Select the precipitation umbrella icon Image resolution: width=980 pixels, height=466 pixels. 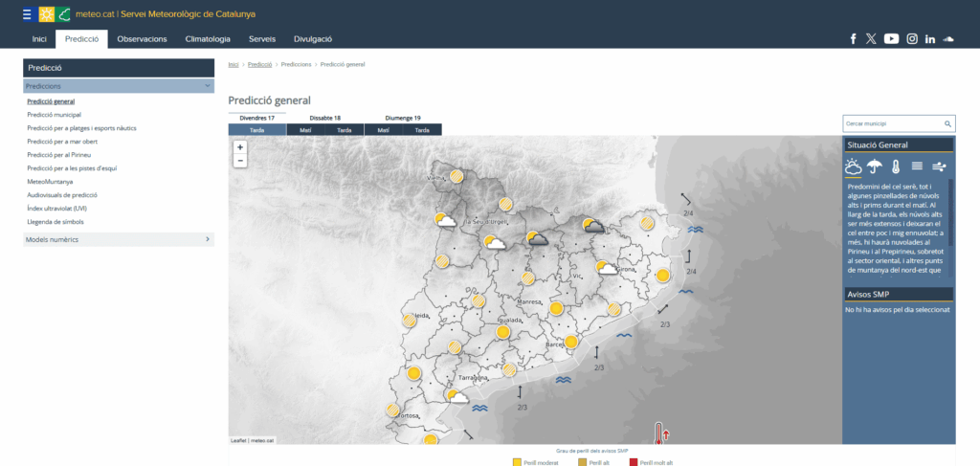875,166
